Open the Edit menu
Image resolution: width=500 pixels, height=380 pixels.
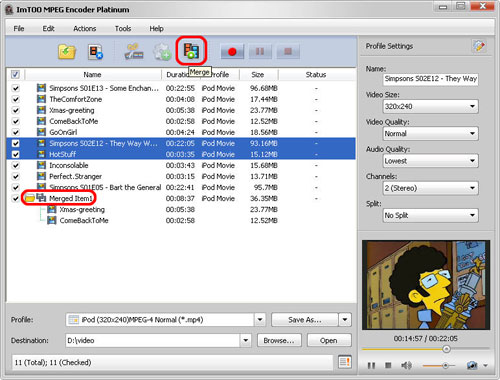[48, 28]
